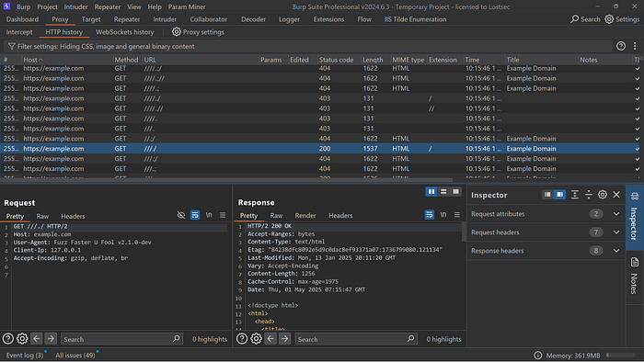Toggle line wrap in Response pane

pos(430,214)
